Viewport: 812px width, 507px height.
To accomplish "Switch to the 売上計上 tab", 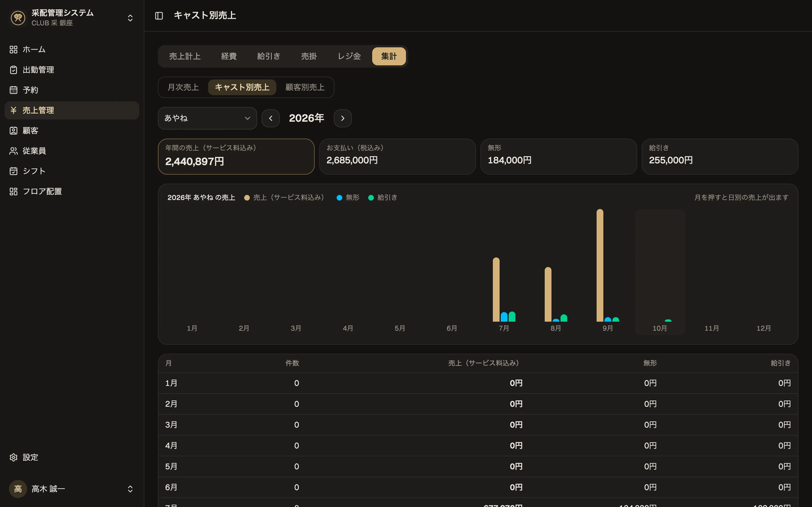I will 185,56.
